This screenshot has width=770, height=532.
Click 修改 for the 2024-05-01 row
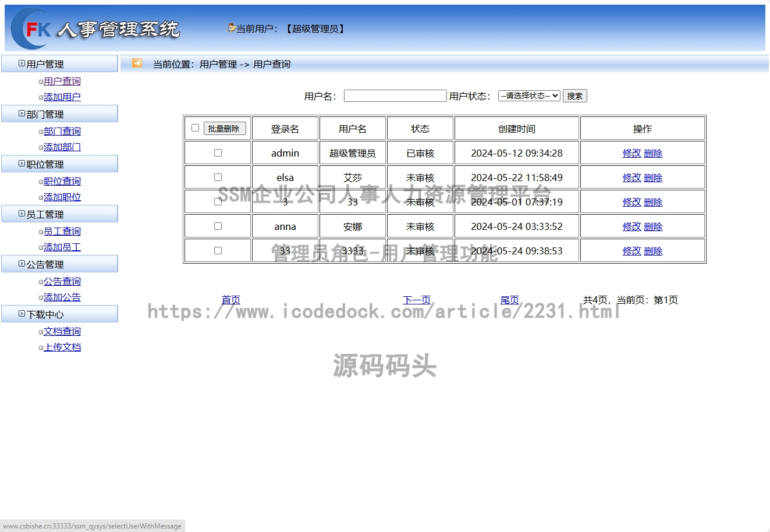click(631, 202)
